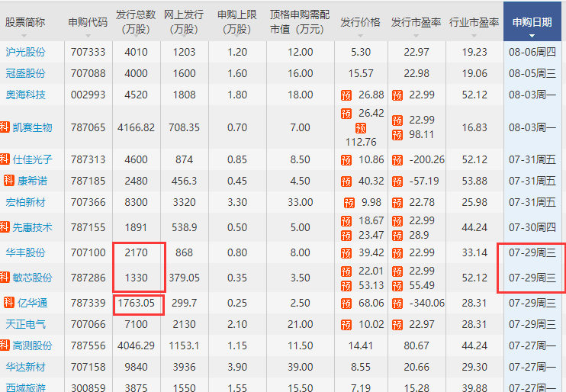The height and width of the screenshot is (392, 566).
Task: Click 预 badge before ratio 22.78
Action: [397, 203]
